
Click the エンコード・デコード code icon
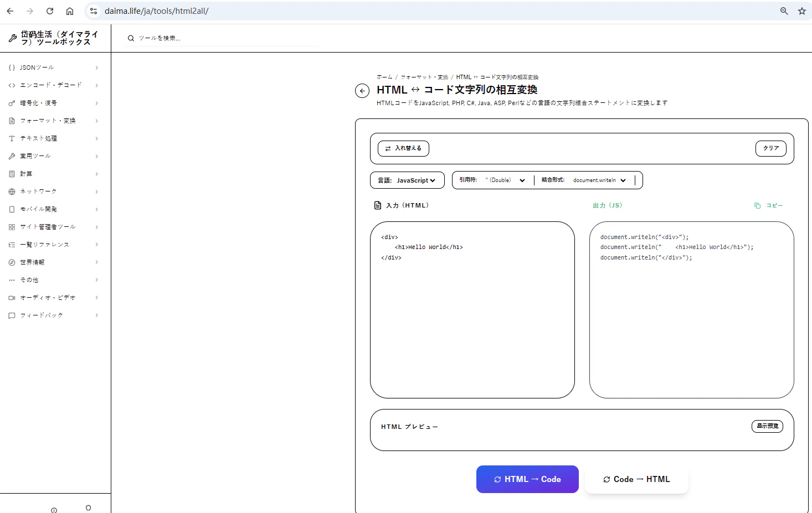coord(12,85)
